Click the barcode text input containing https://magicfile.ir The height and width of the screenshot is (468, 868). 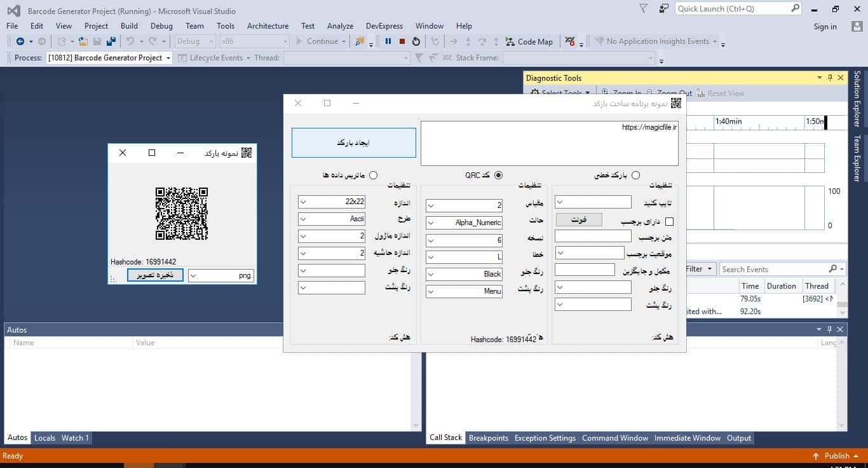click(550, 143)
